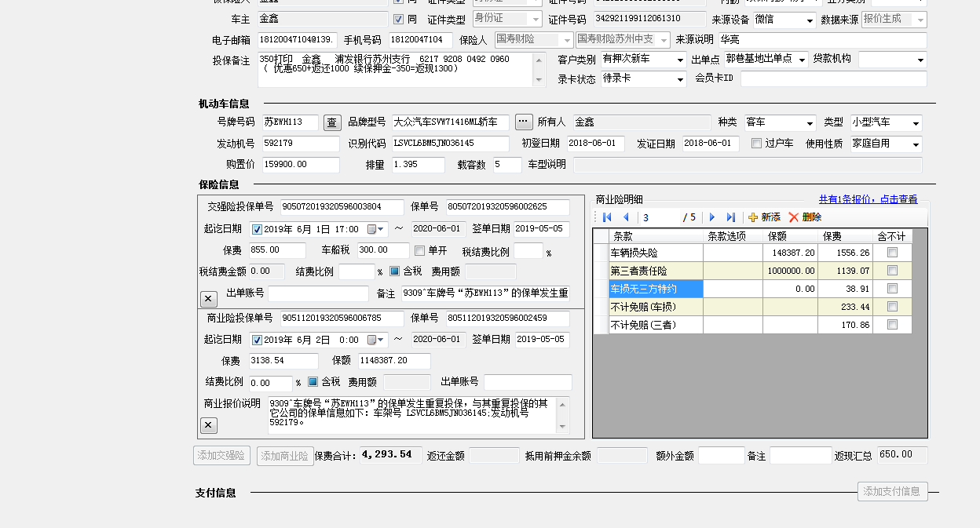The height and width of the screenshot is (528, 980).
Task: Check the 单开 checkbox
Action: coord(419,251)
